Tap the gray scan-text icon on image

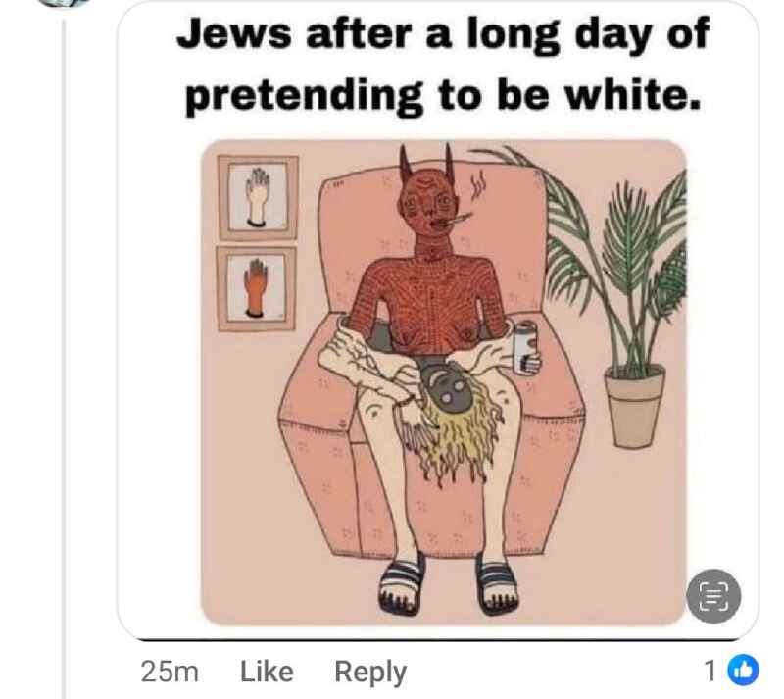point(713,596)
